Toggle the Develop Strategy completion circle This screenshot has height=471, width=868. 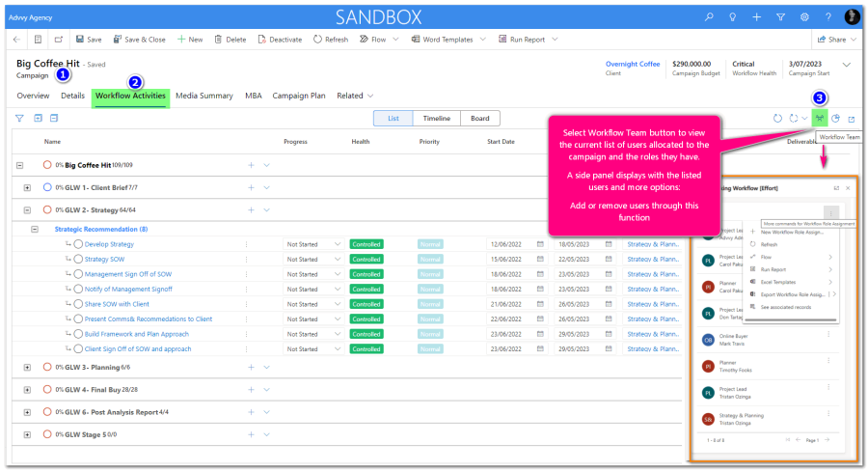[78, 244]
